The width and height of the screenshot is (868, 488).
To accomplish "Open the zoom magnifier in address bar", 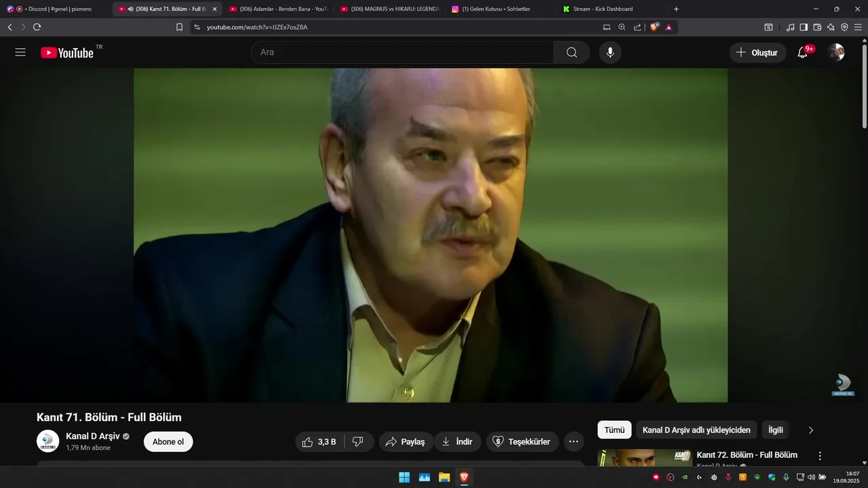I will pos(622,27).
